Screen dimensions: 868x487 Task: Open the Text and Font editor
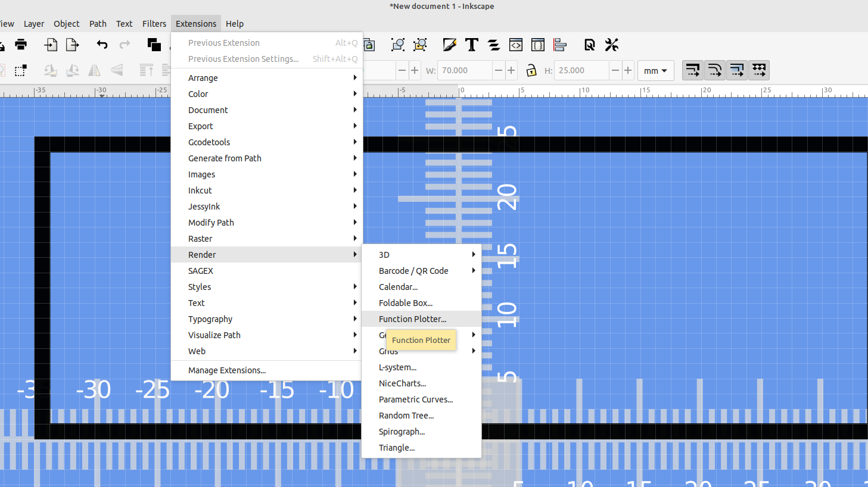[472, 45]
